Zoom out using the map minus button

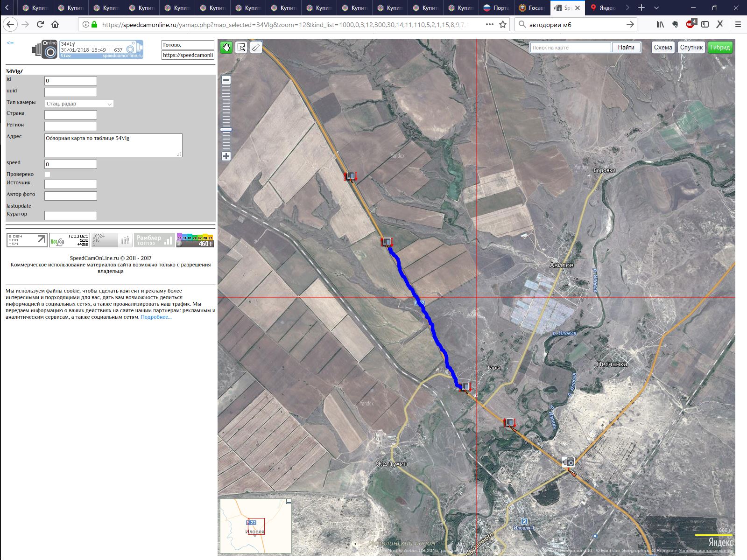click(x=226, y=80)
